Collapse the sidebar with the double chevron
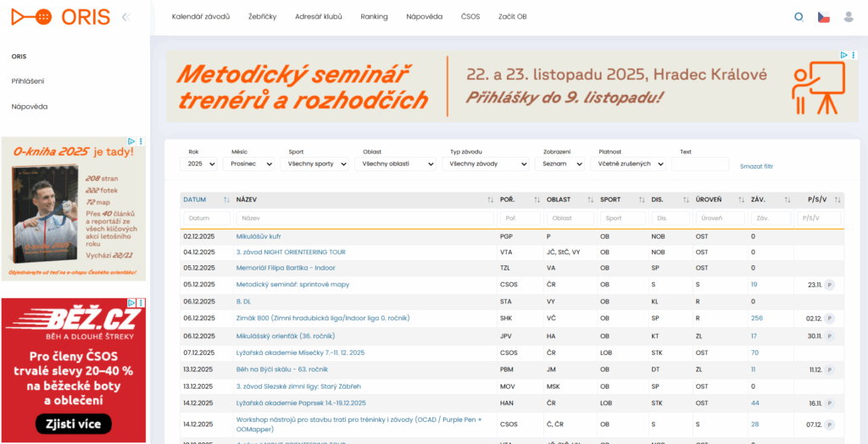 125,17
